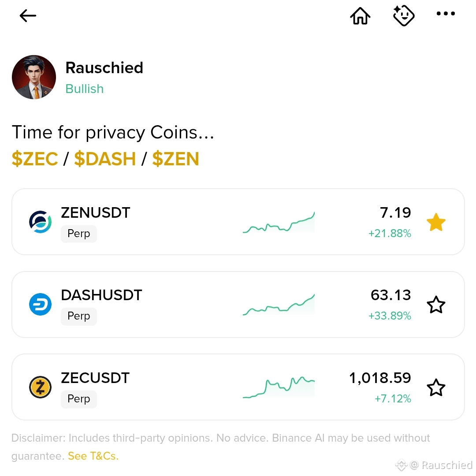Open the $ZEC cashtag link
This screenshot has width=476, height=476.
coord(35,159)
